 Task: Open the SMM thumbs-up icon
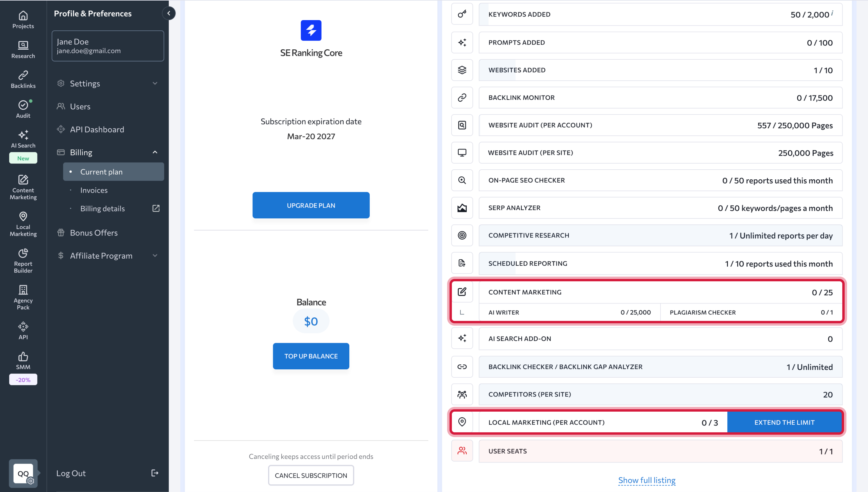(x=23, y=356)
